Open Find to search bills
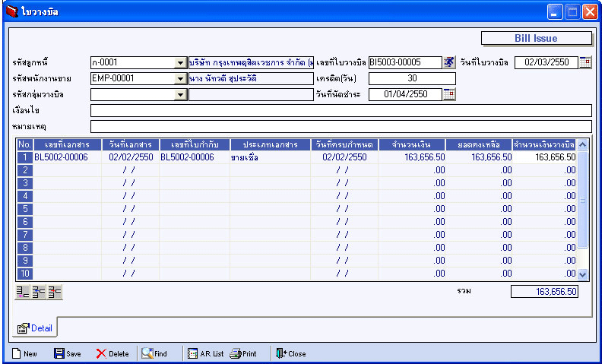The image size is (605, 364). [x=154, y=353]
